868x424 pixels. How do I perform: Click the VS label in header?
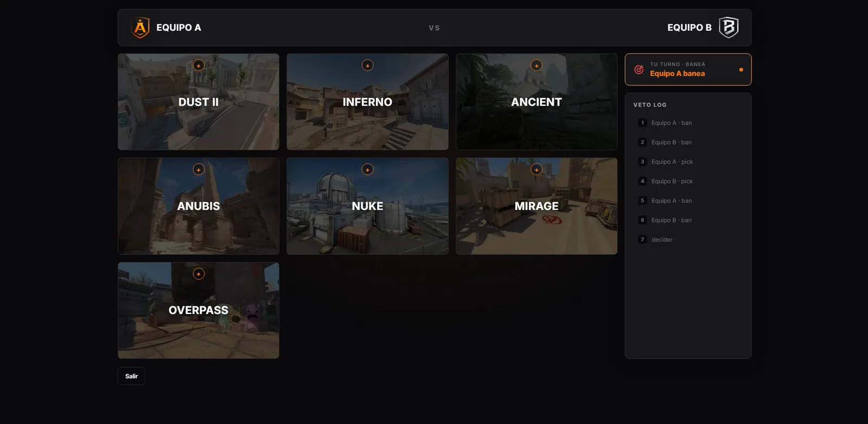click(x=435, y=28)
